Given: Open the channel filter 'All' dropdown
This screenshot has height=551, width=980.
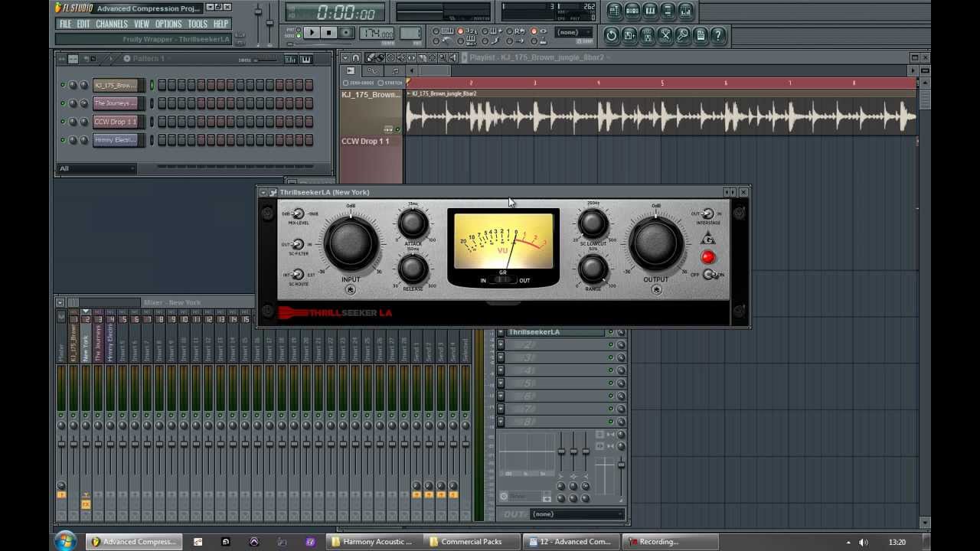Looking at the screenshot, I should point(96,168).
